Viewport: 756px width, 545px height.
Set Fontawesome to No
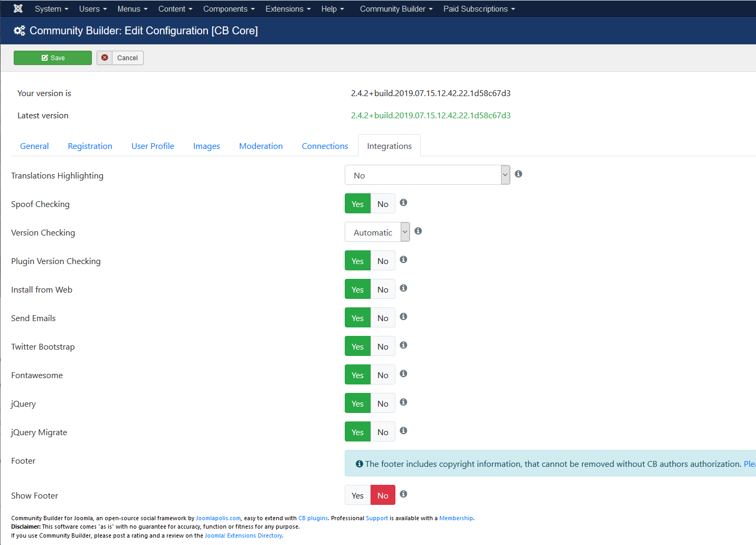tap(383, 375)
